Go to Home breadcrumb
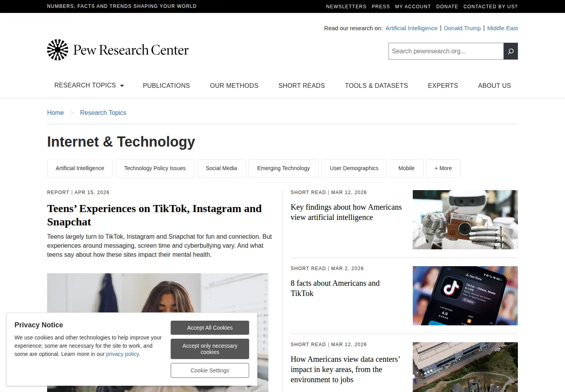Viewport: 565px width, 392px height. (x=55, y=113)
